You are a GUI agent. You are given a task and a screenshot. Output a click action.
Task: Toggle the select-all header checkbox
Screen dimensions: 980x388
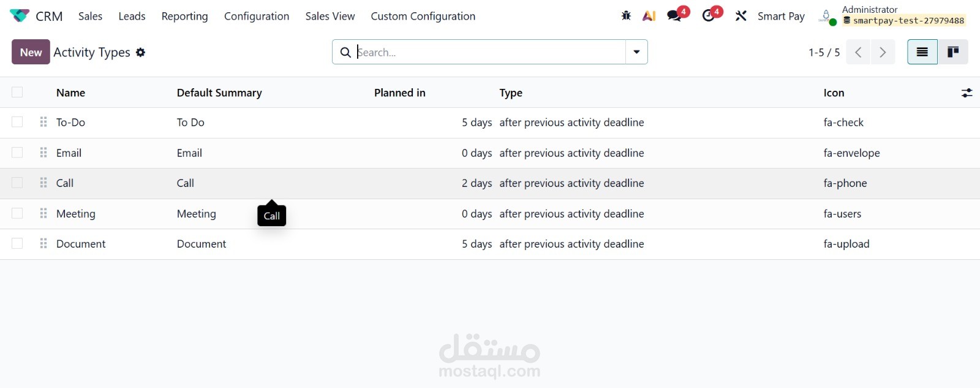click(17, 93)
